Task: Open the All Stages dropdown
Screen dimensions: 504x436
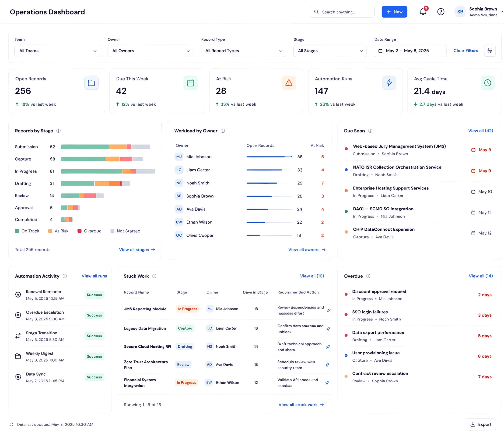Action: 330,51
